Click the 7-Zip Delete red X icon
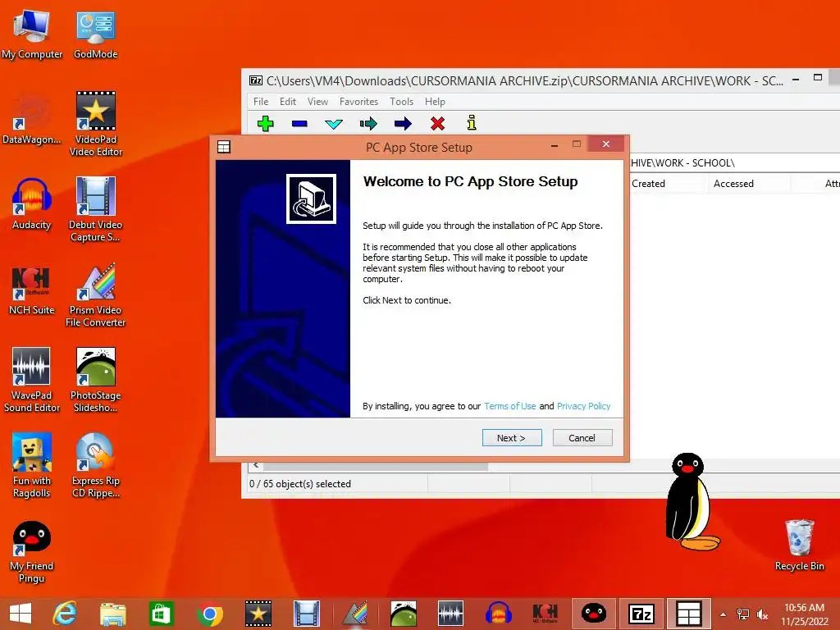840x630 pixels. [x=438, y=124]
